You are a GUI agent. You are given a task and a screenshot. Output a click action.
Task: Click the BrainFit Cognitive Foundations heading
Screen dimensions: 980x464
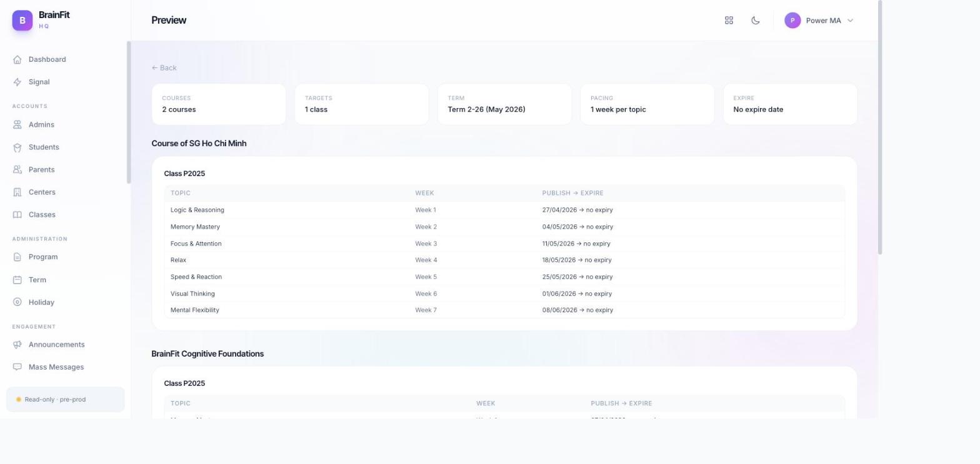(207, 354)
